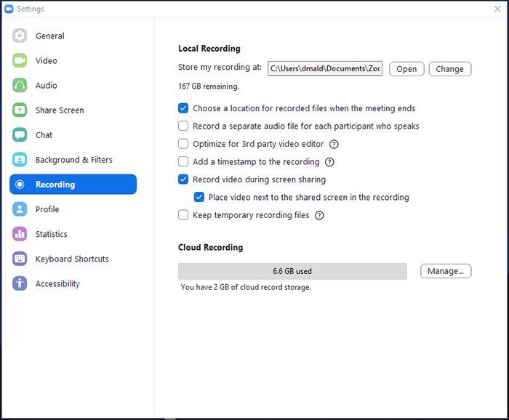The image size is (509, 420).
Task: Open Accessibility label
Action: pyautogui.click(x=57, y=284)
